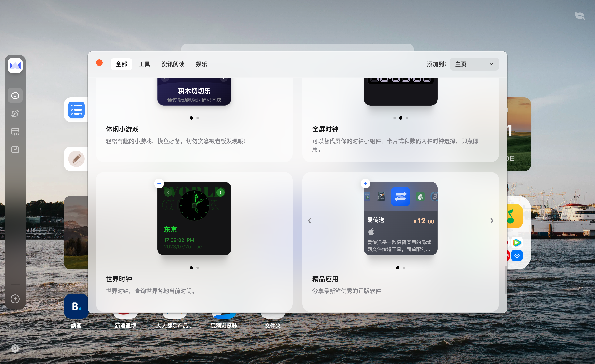Select second page dot under 休闲小游戏
The height and width of the screenshot is (364, 595).
198,118
